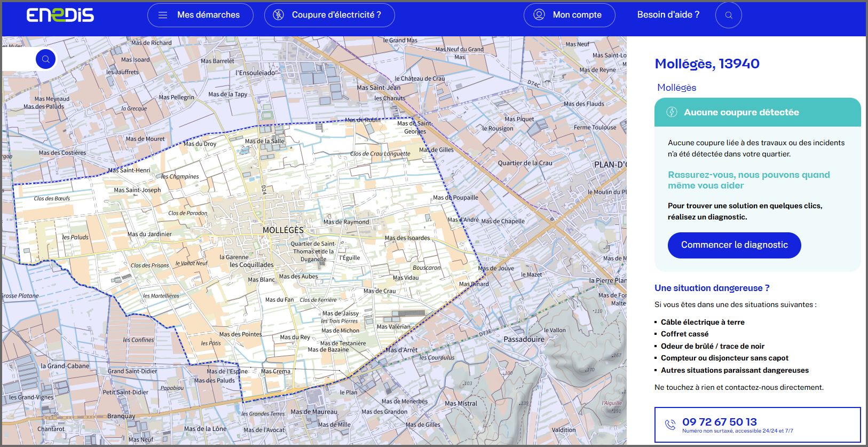Open the Mes démarches menu label
Viewport: 868px width, 447px height.
[x=208, y=15]
